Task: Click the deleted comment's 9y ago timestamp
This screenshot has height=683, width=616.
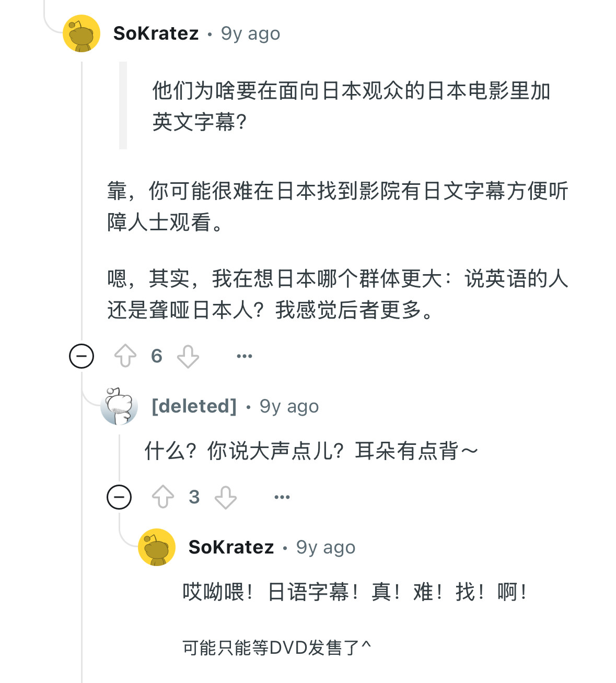Action: pos(289,406)
